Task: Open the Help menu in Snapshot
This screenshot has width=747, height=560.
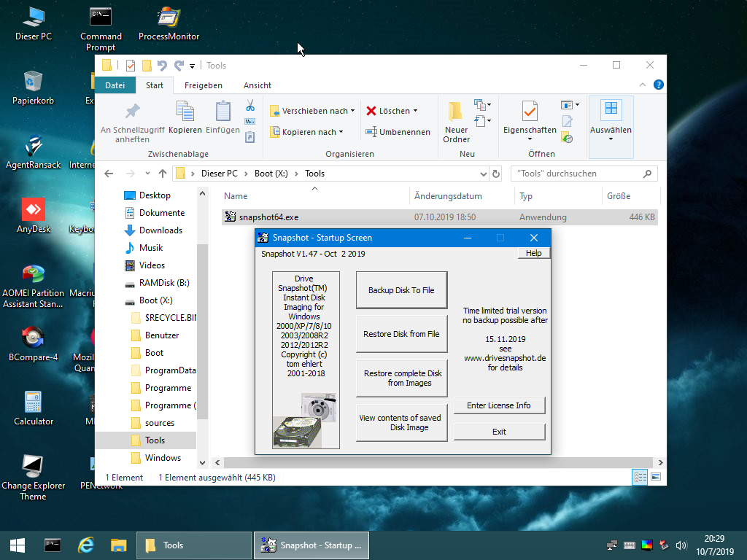Action: click(533, 253)
